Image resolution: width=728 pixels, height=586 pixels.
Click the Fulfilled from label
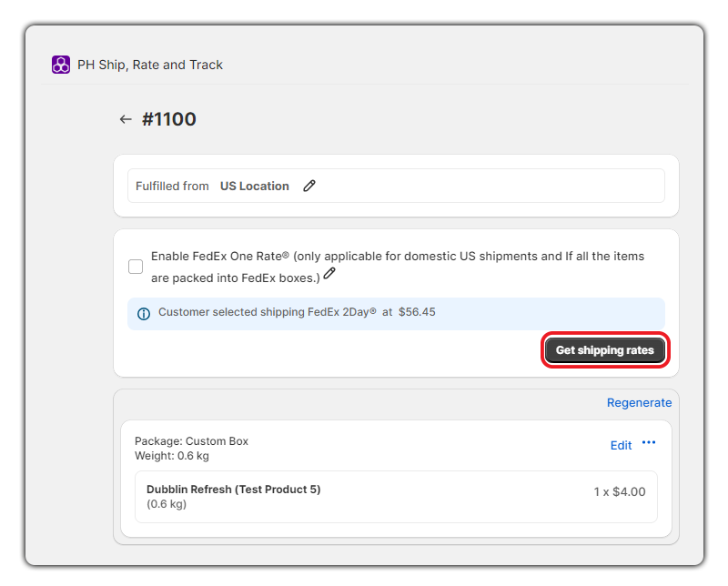click(172, 186)
